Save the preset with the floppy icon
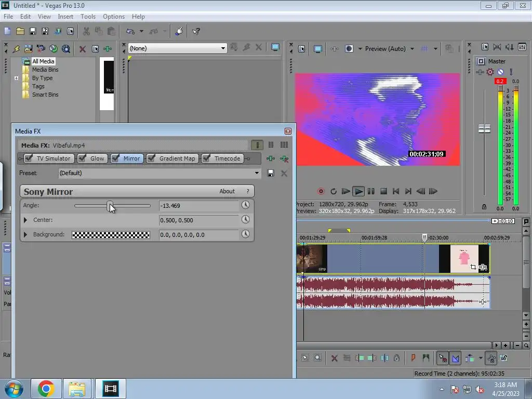Viewport: 532px width, 399px height. pyautogui.click(x=270, y=173)
